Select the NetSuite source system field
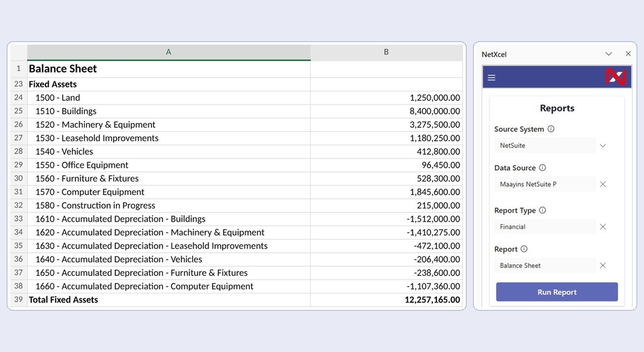The image size is (644, 352). pyautogui.click(x=545, y=145)
